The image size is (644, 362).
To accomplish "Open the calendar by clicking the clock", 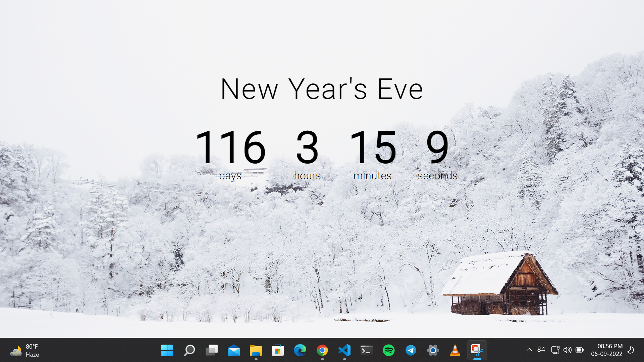I will (608, 351).
